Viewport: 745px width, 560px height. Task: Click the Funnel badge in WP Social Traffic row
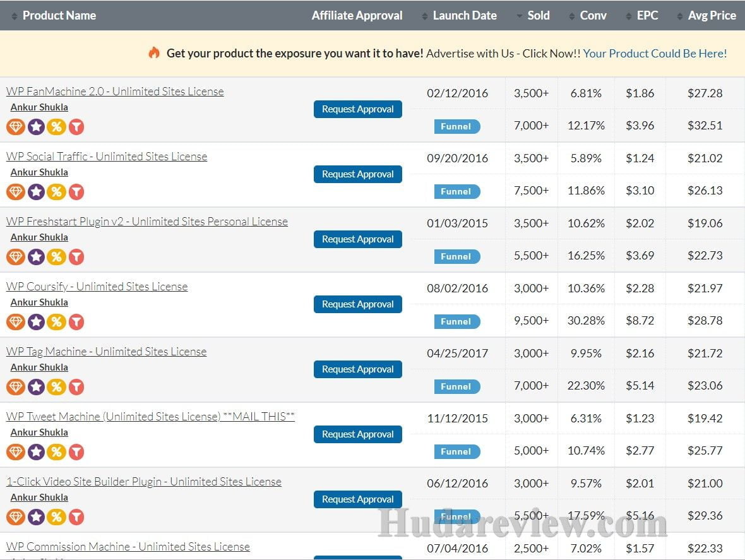(x=457, y=191)
